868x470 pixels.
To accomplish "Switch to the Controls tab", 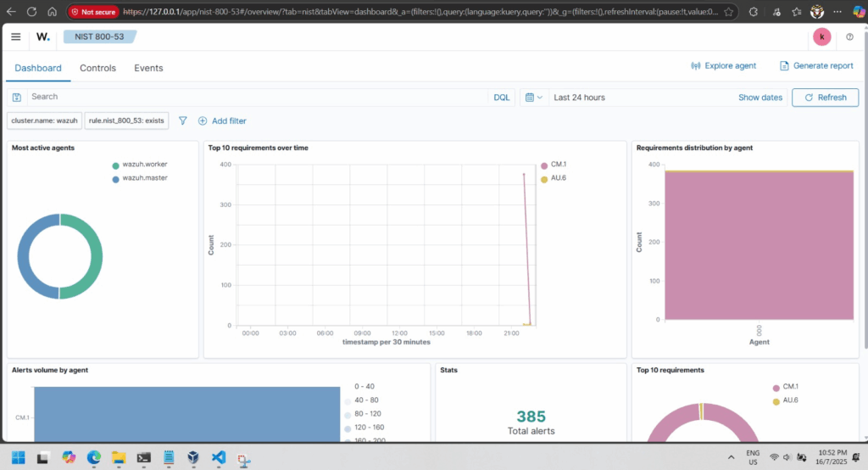I will 97,68.
